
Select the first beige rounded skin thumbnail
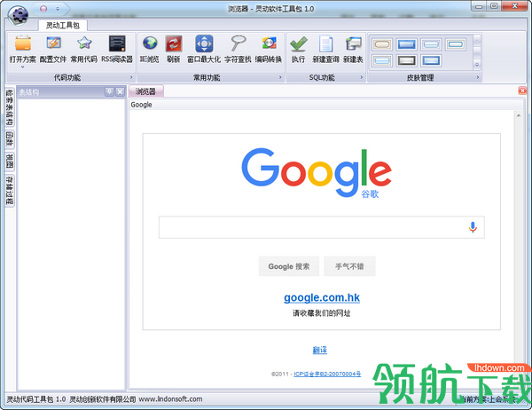coord(382,44)
